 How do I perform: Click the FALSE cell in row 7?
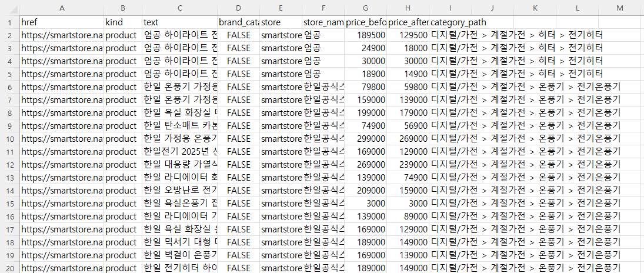tap(239, 100)
